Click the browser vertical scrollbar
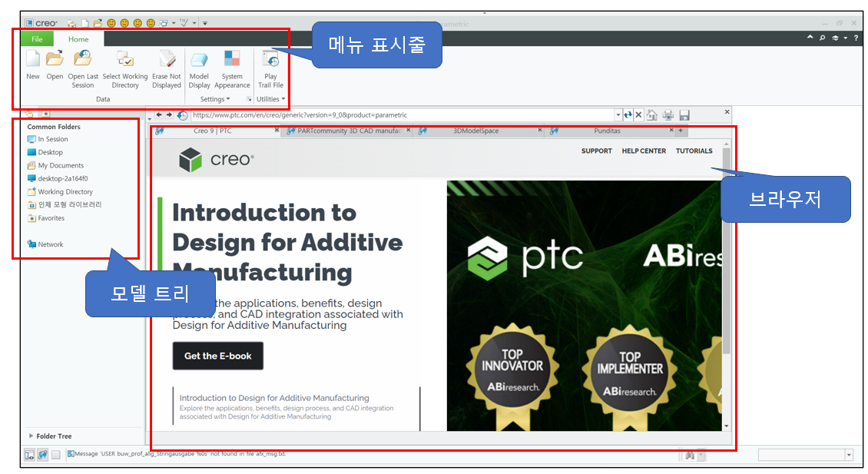 [727, 252]
